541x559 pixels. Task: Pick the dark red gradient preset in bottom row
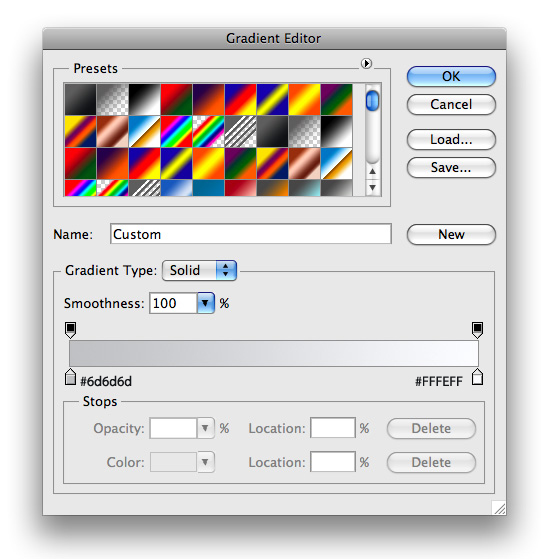(x=241, y=188)
